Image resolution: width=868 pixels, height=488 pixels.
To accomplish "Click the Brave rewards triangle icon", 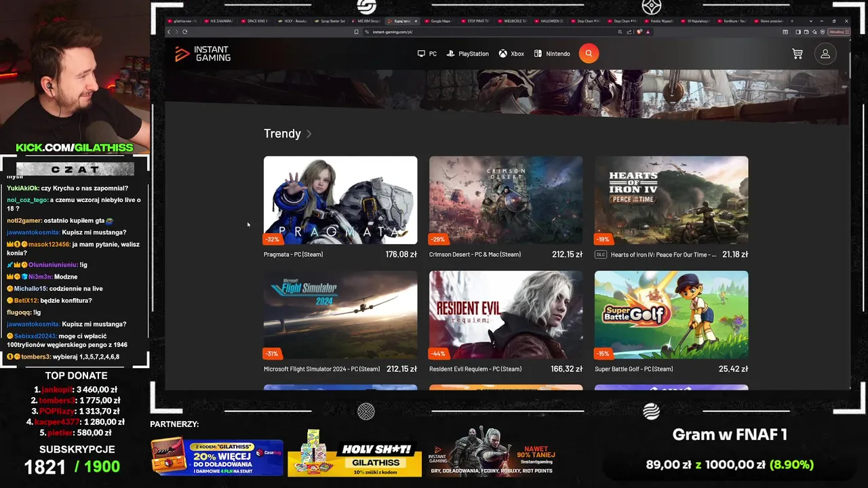I will [x=648, y=32].
